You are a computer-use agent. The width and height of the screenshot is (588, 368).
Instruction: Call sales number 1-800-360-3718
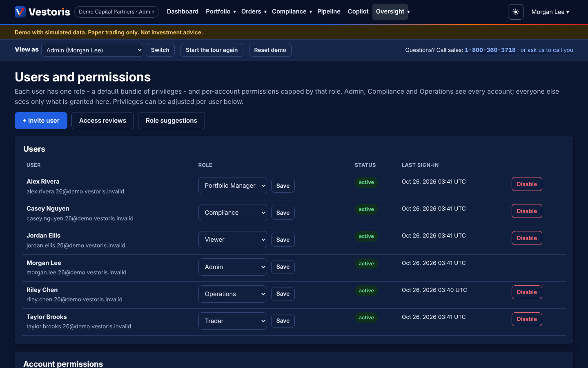[490, 50]
